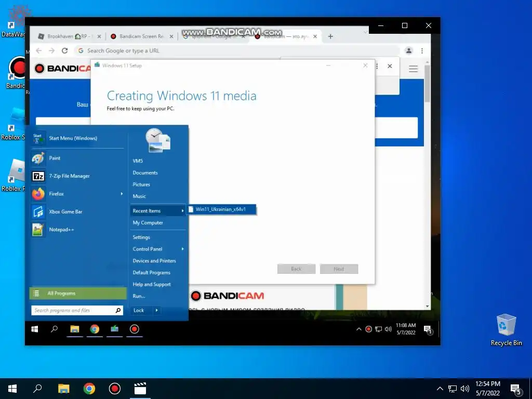Open Bandicam site hamburger menu

413,69
